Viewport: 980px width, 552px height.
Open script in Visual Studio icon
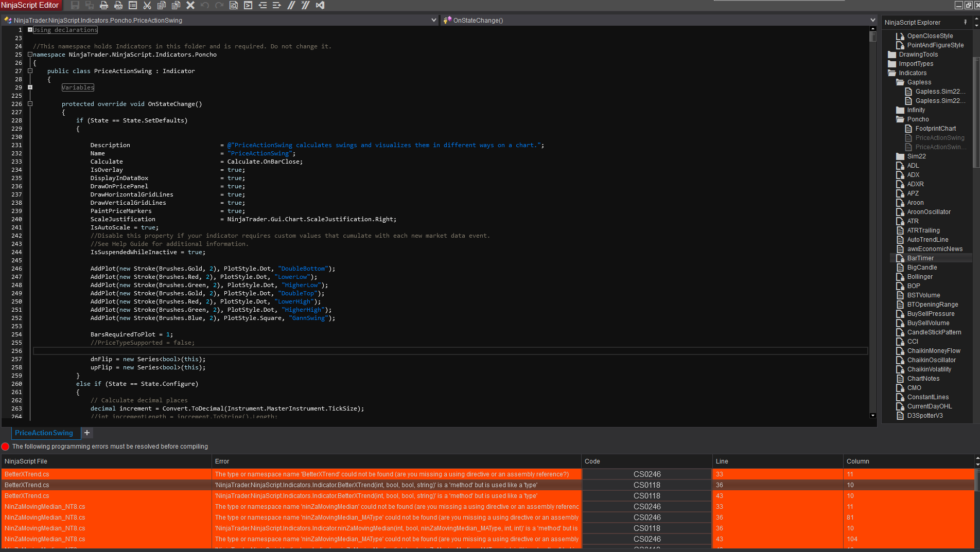[320, 5]
